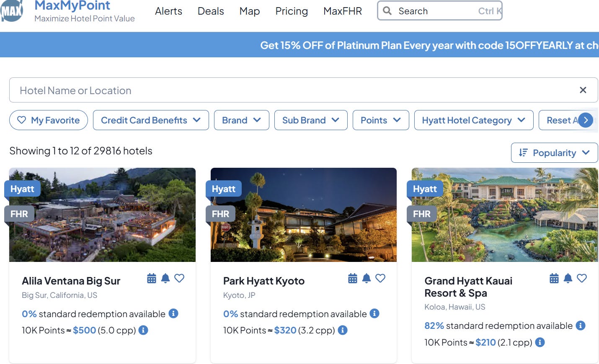
Task: Open calendar for Grand Hyatt Kauai
Action: point(554,278)
